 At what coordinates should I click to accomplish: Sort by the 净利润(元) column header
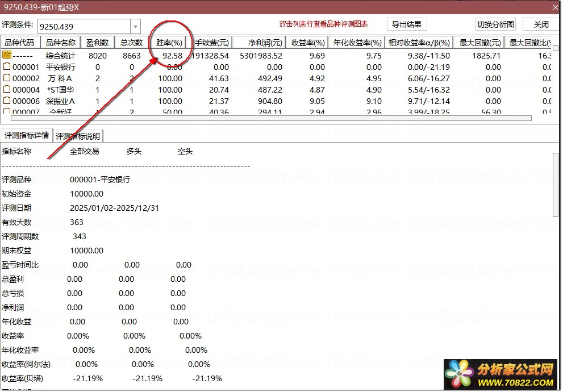(259, 43)
